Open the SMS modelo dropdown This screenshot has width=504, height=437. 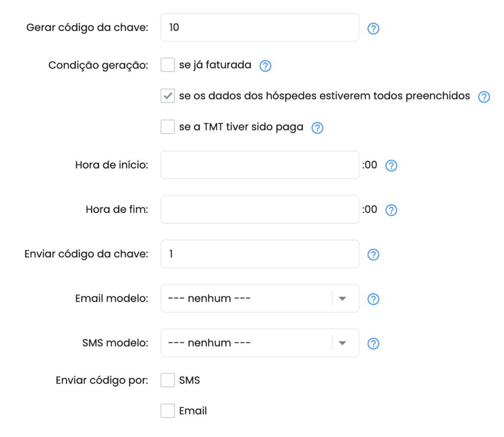[260, 343]
